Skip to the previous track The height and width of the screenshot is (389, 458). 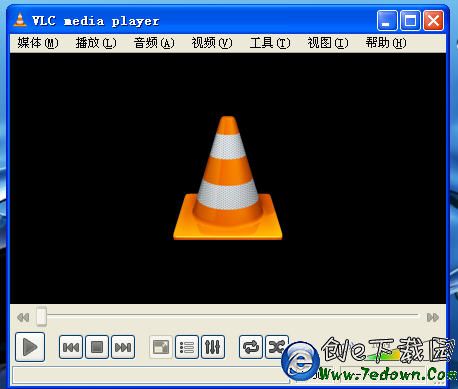click(71, 347)
